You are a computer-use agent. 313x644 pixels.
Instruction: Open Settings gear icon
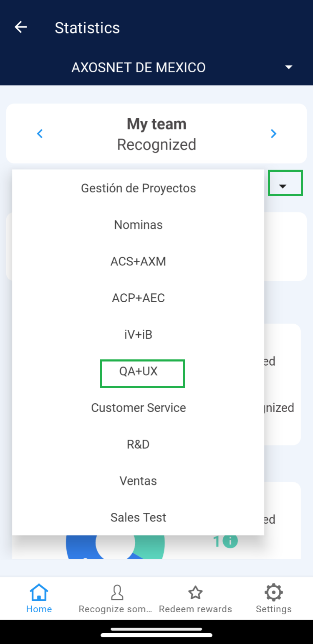pyautogui.click(x=273, y=593)
